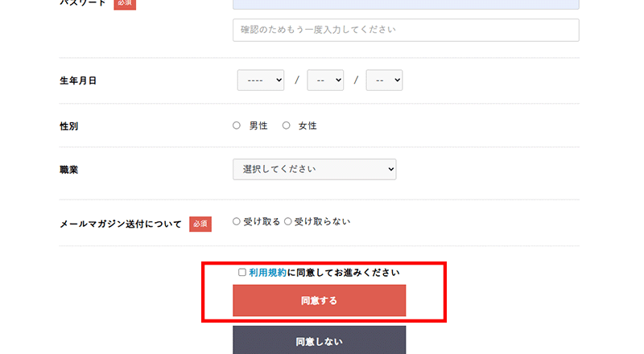
Task: Click the password input field at top
Action: (406, 3)
